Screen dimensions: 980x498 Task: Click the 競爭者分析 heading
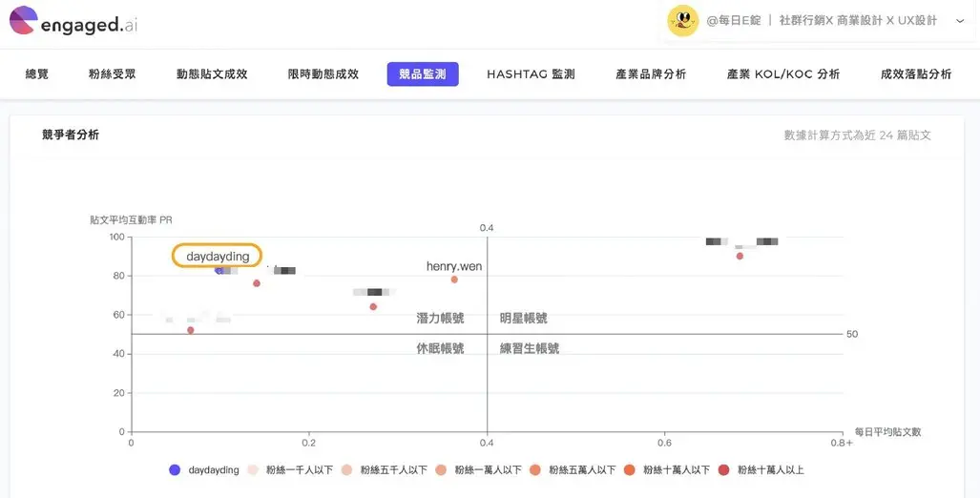pos(71,135)
